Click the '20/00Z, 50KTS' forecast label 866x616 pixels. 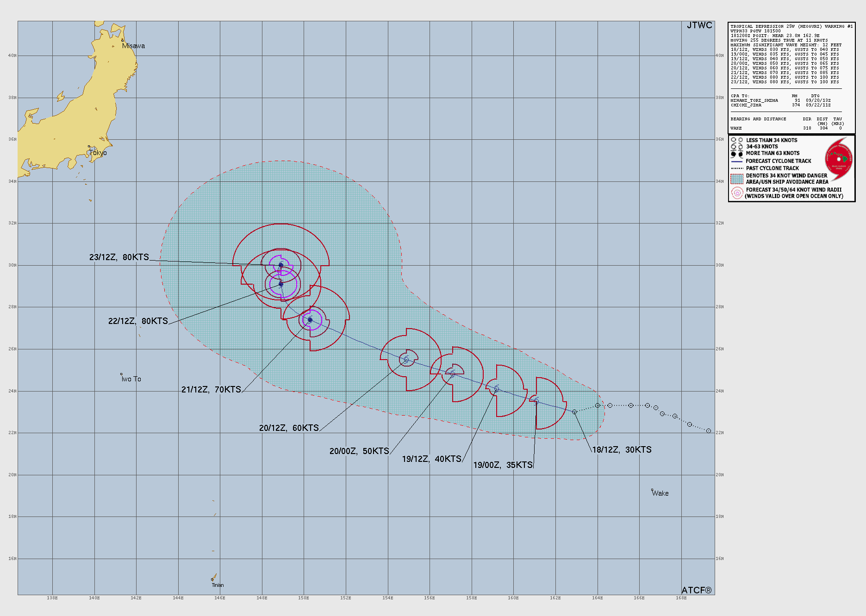(x=359, y=451)
